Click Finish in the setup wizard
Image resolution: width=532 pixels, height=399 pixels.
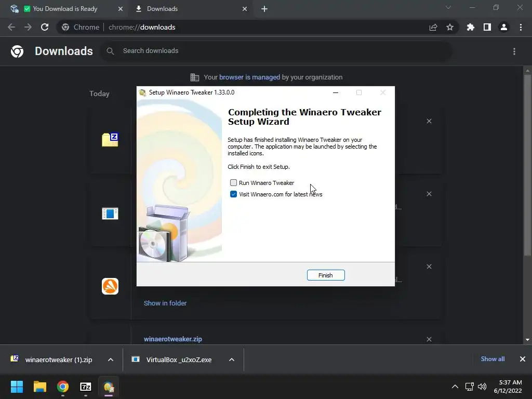(326, 275)
